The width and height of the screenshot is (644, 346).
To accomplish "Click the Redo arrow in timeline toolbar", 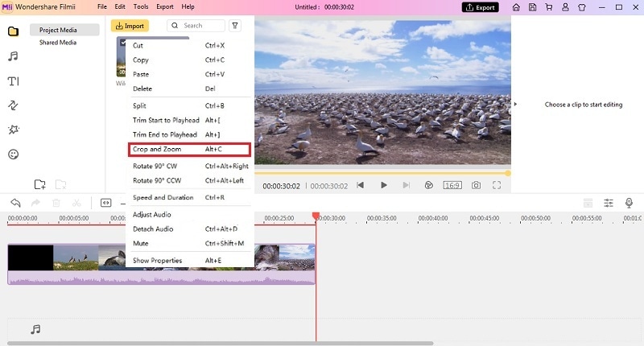I will point(35,202).
